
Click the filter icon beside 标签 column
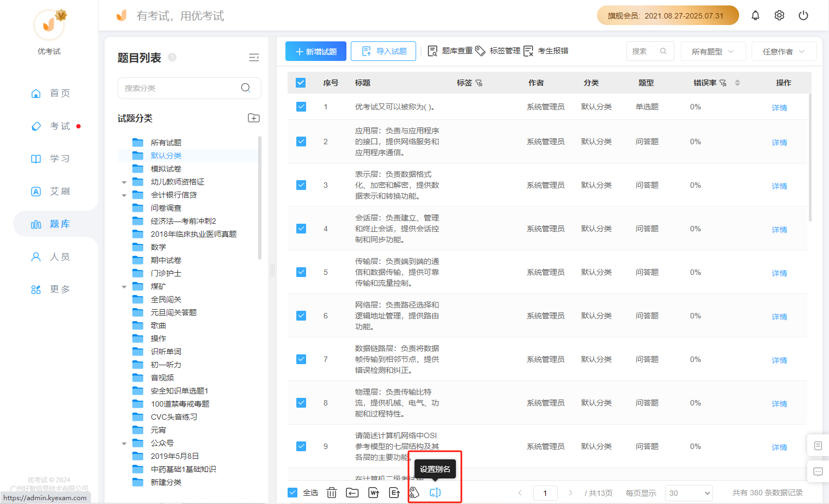tap(479, 83)
